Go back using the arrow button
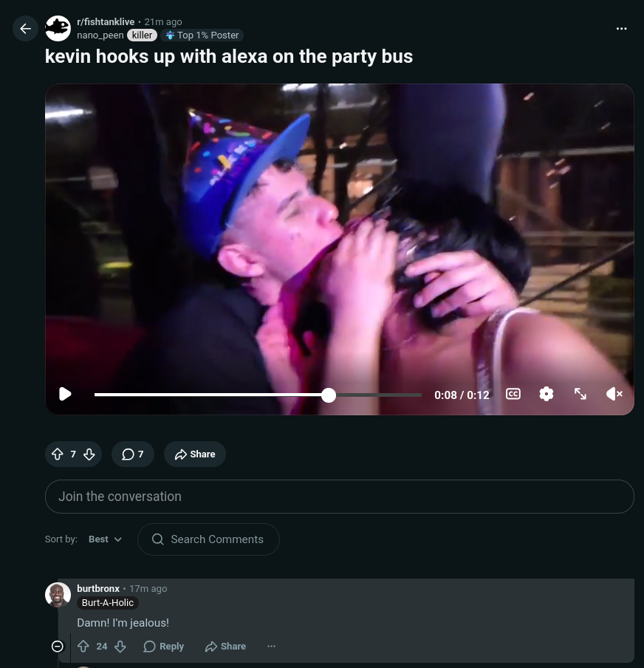The height and width of the screenshot is (668, 644). tap(26, 29)
